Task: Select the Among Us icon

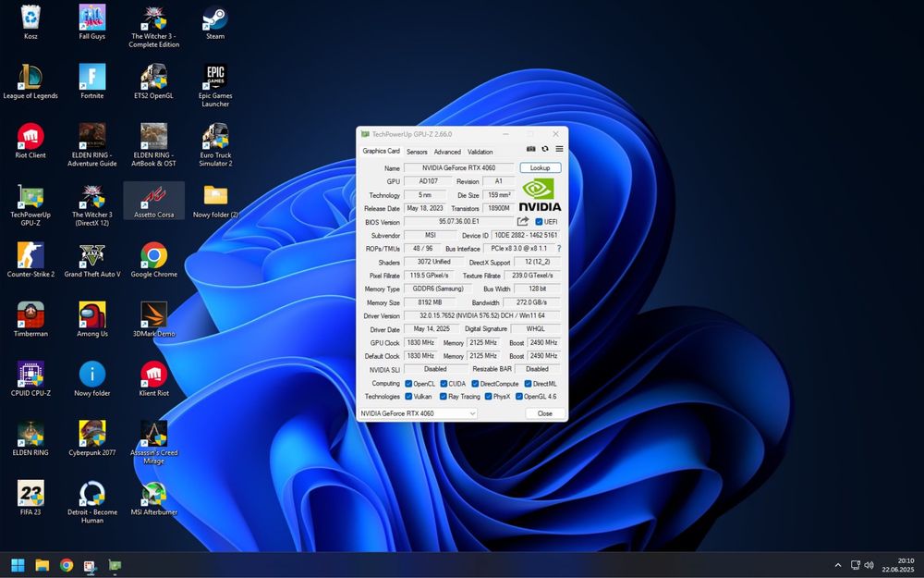Action: point(91,320)
